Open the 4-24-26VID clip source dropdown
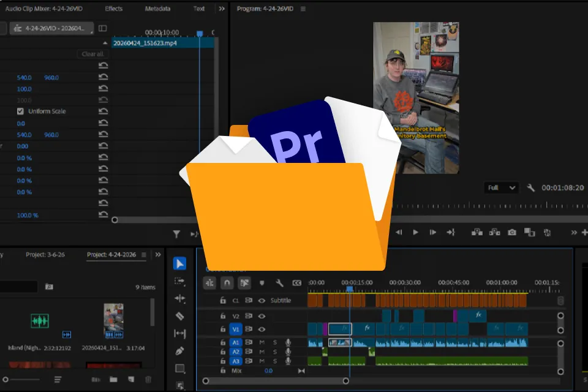The width and height of the screenshot is (588, 392). (51, 28)
